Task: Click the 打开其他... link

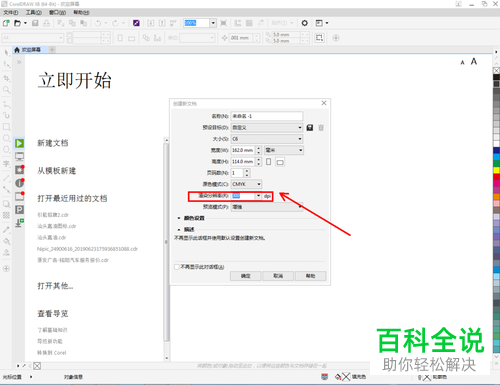Action: [x=55, y=286]
